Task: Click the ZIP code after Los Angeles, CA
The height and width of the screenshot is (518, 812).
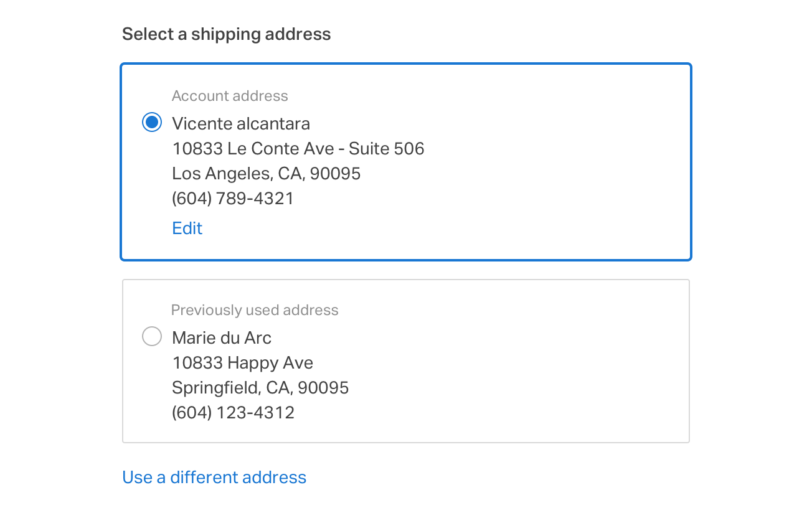Action: [336, 174]
